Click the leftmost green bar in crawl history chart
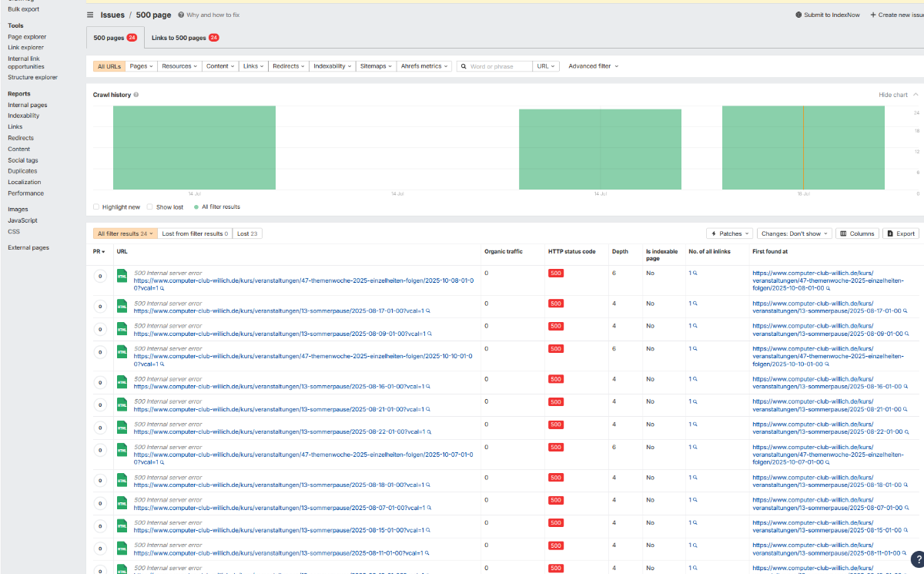Screen dimensions: 924x574 pyautogui.click(x=194, y=148)
